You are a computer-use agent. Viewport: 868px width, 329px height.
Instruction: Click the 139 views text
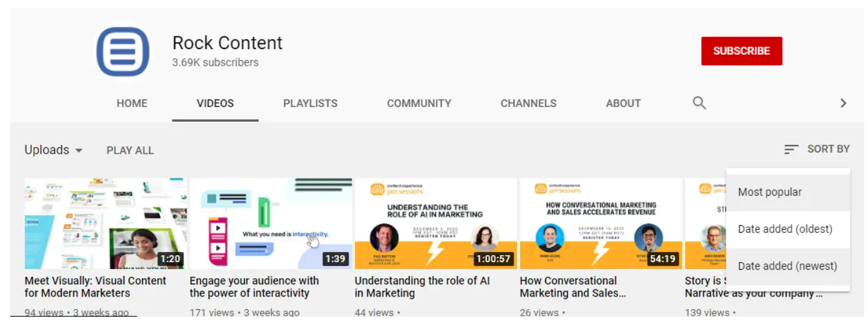pyautogui.click(x=707, y=312)
